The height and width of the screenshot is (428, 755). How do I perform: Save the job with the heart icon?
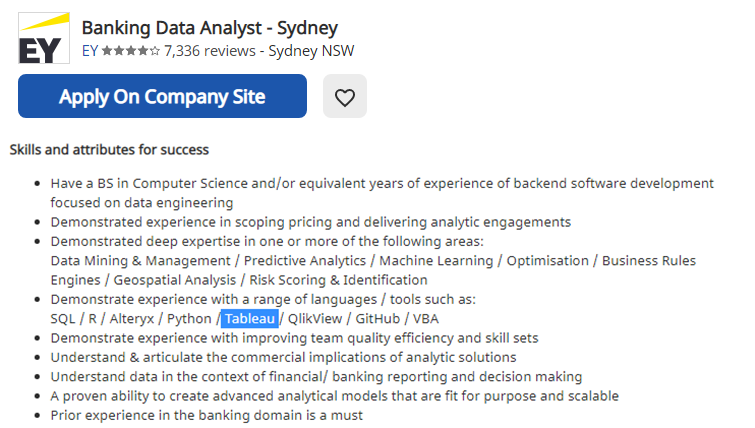pos(345,96)
